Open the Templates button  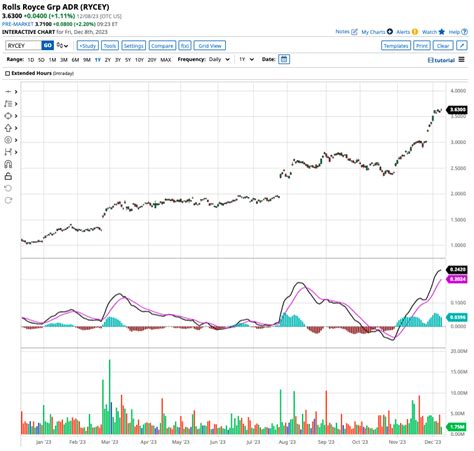[x=396, y=46]
